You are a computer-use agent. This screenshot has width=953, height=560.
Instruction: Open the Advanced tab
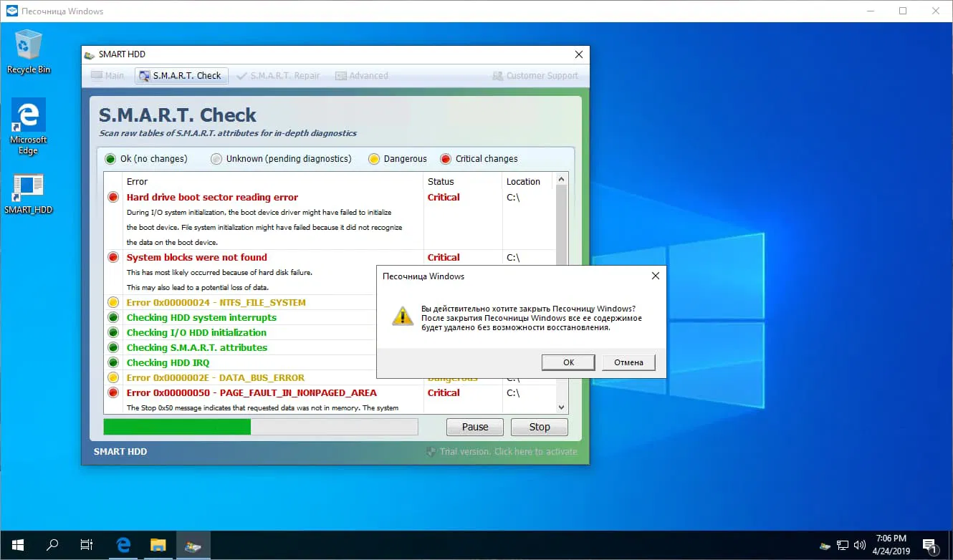362,75
